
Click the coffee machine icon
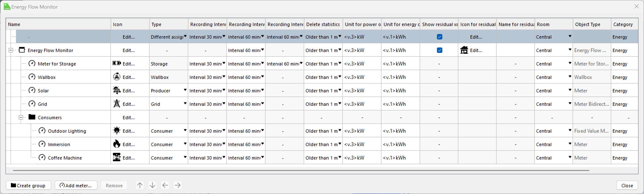117,157
